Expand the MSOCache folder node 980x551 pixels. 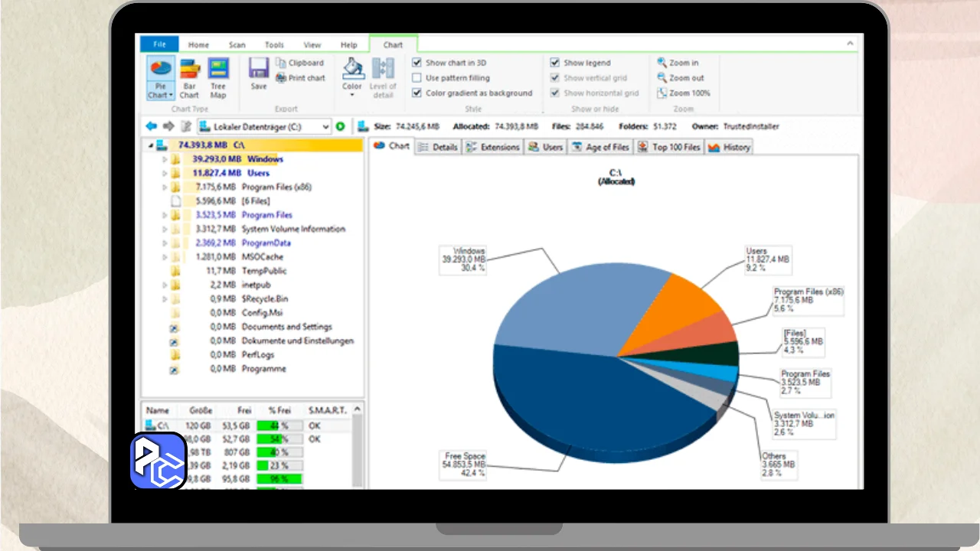coord(164,257)
